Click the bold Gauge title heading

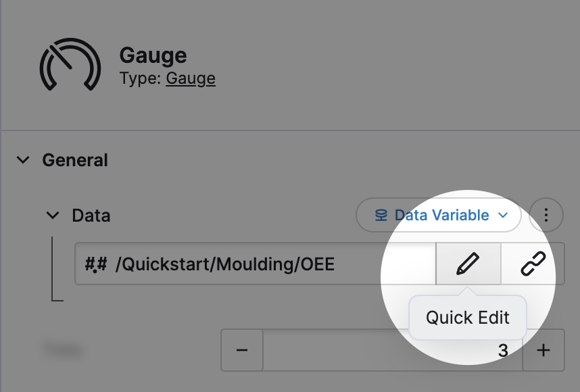pyautogui.click(x=153, y=55)
